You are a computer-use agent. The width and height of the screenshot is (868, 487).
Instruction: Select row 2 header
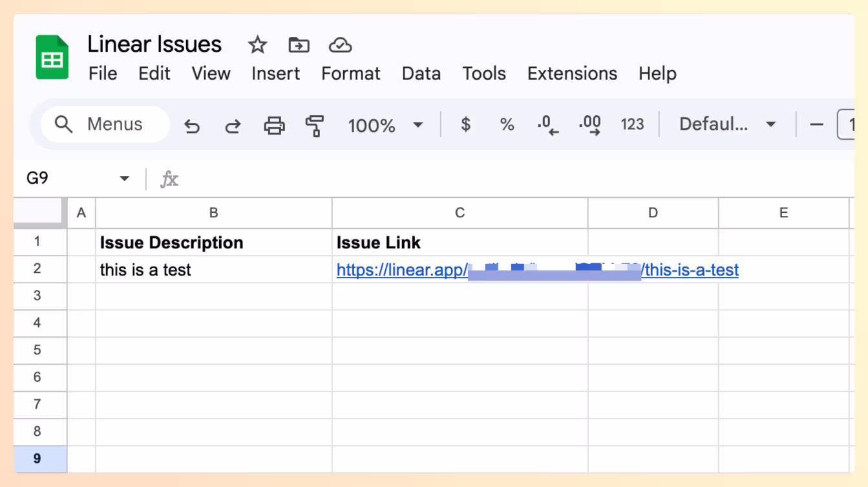click(40, 269)
